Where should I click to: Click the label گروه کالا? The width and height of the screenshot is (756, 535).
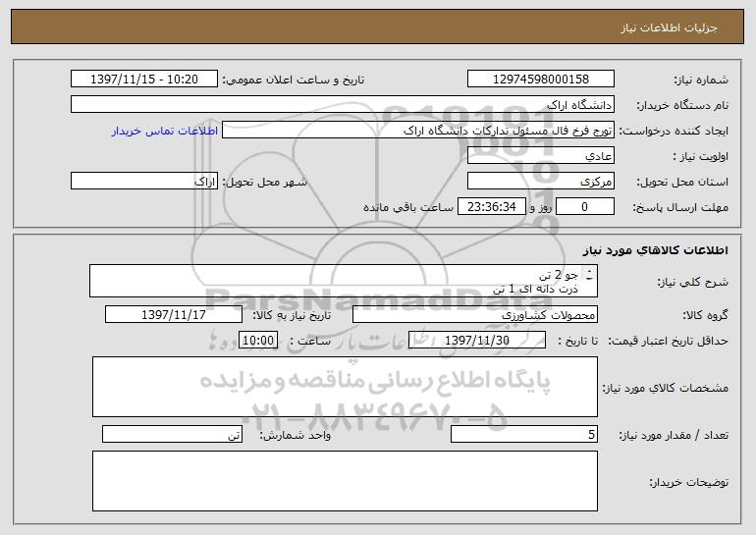click(705, 316)
